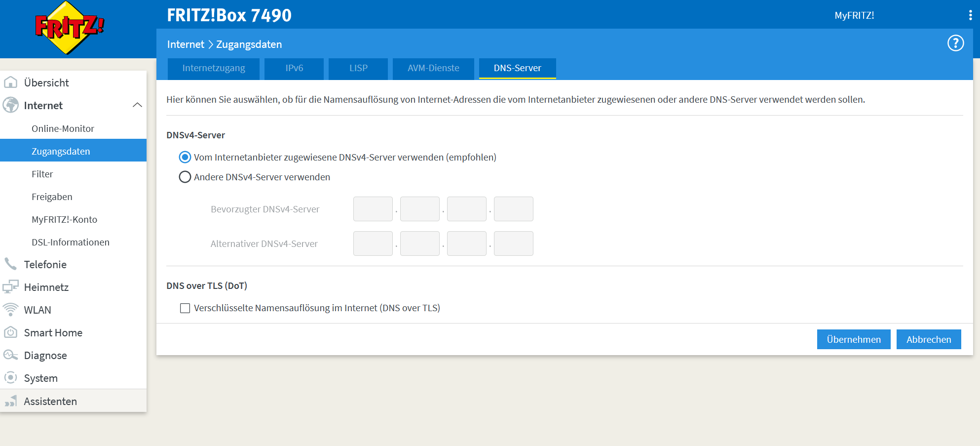Viewport: 980px width, 446px height.
Task: Click second octet of Bevorzugter DNSv4-Server
Action: [x=420, y=209]
